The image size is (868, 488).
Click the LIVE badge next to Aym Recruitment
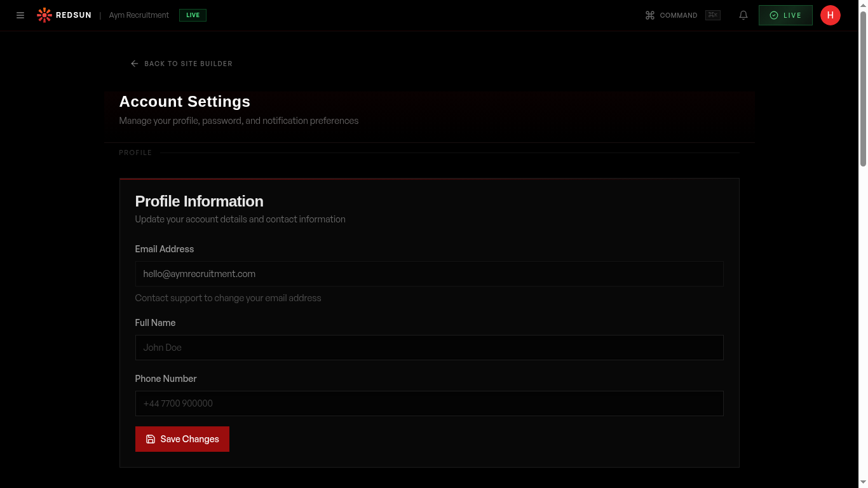192,15
